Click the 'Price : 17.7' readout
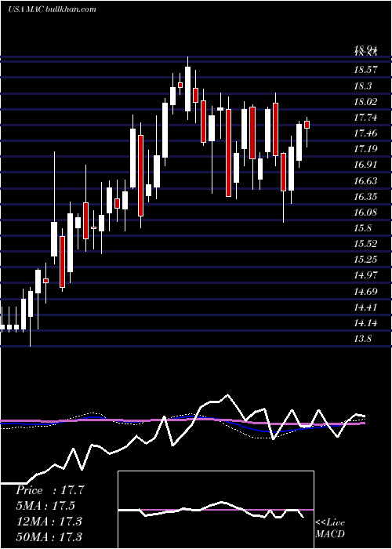 [x=50, y=490]
